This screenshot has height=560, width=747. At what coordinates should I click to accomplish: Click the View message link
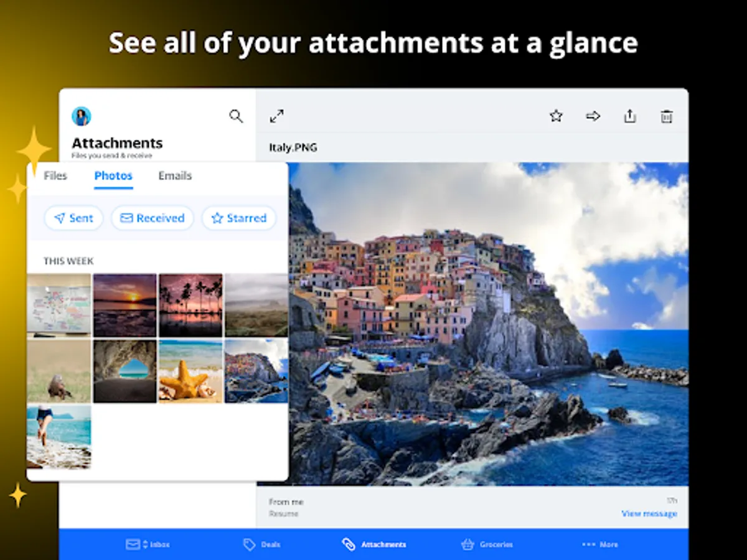(649, 513)
